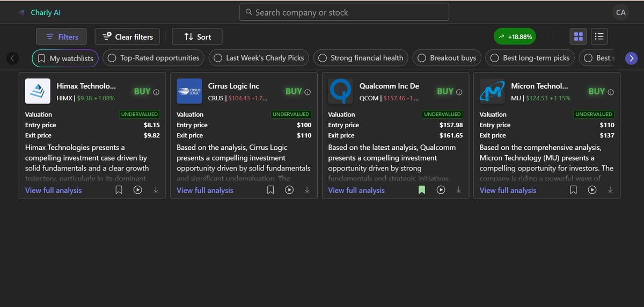Show info next to Micron BUY rating

pos(611,92)
